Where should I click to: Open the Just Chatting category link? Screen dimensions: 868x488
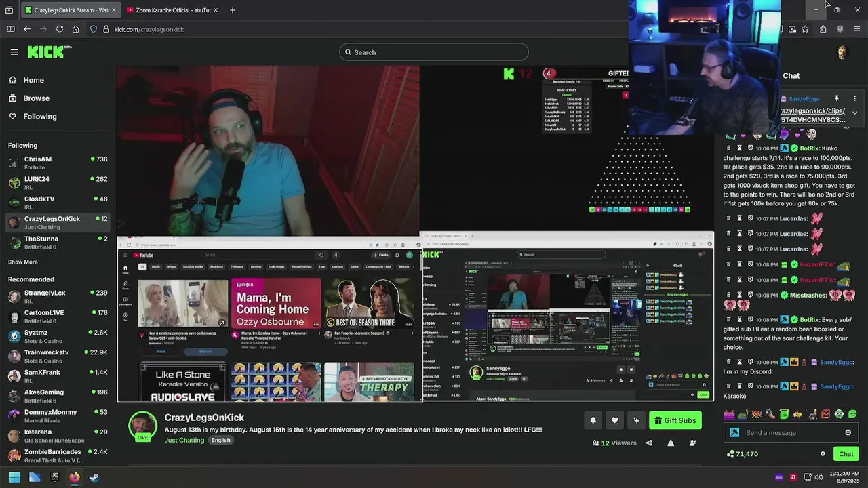click(x=184, y=440)
